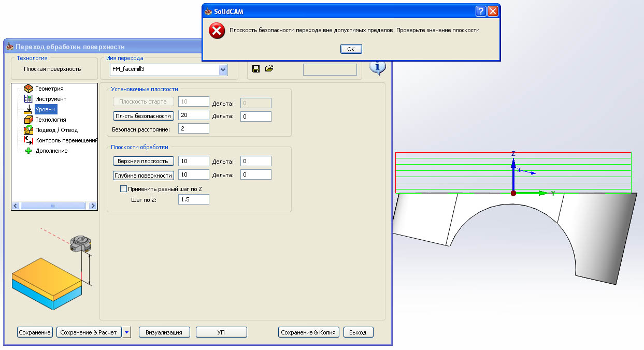The image size is (644, 350).
Task: Click the Верхняя плоскость button
Action: (143, 161)
